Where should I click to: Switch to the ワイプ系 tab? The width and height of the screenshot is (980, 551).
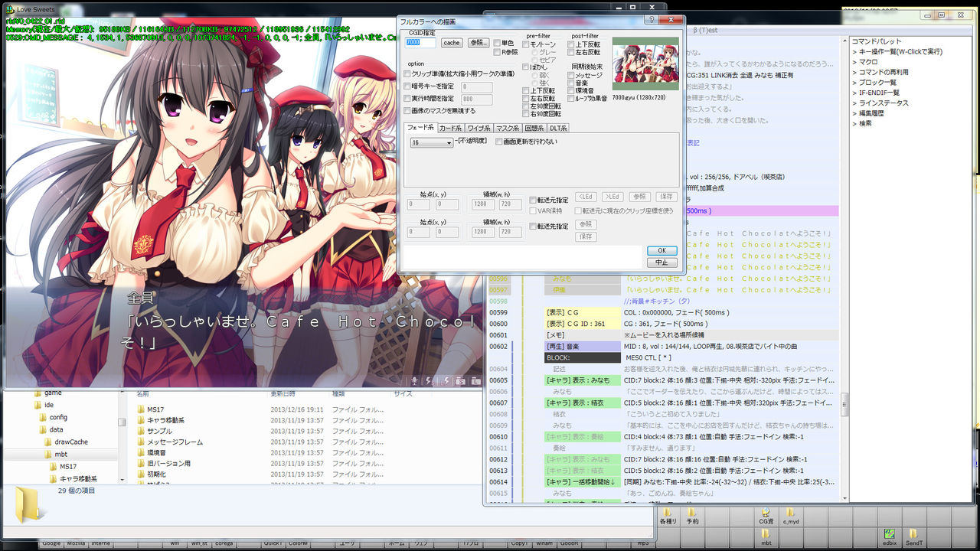479,128
